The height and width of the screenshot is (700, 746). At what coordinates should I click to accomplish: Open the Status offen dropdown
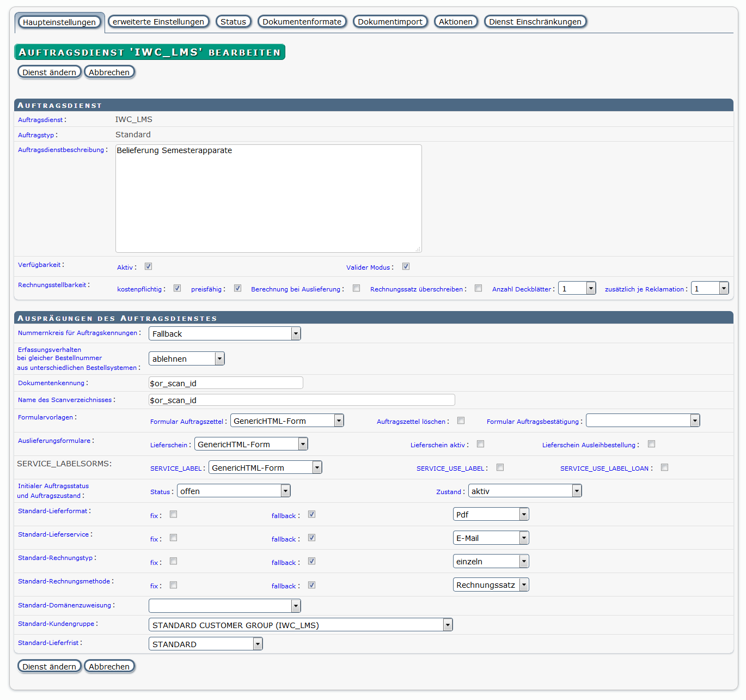click(x=234, y=491)
